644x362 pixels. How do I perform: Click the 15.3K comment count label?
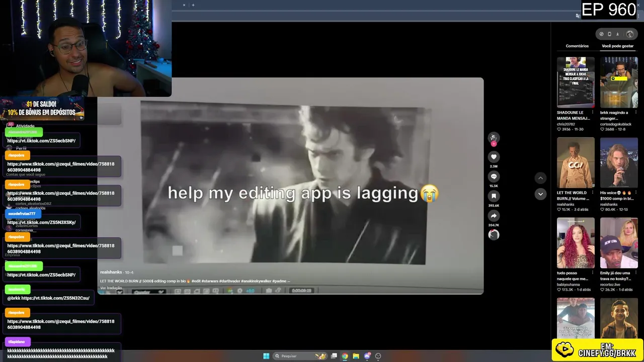click(494, 186)
